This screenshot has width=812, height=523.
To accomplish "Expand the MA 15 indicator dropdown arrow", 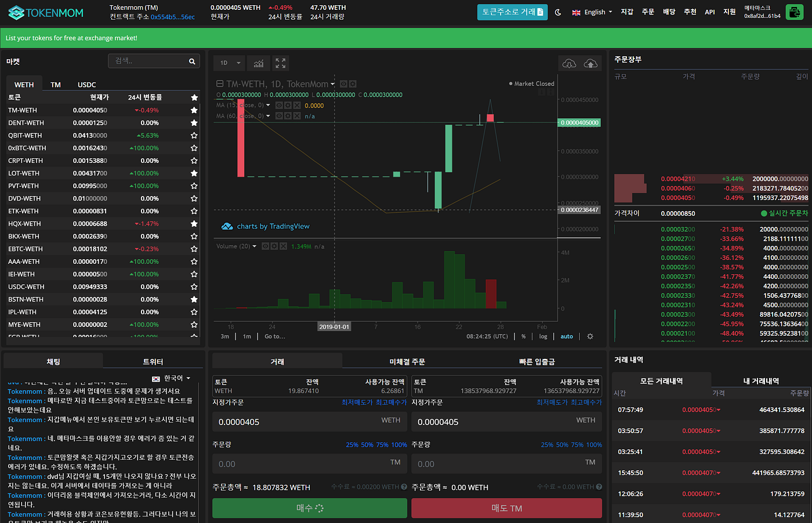I will pos(268,106).
